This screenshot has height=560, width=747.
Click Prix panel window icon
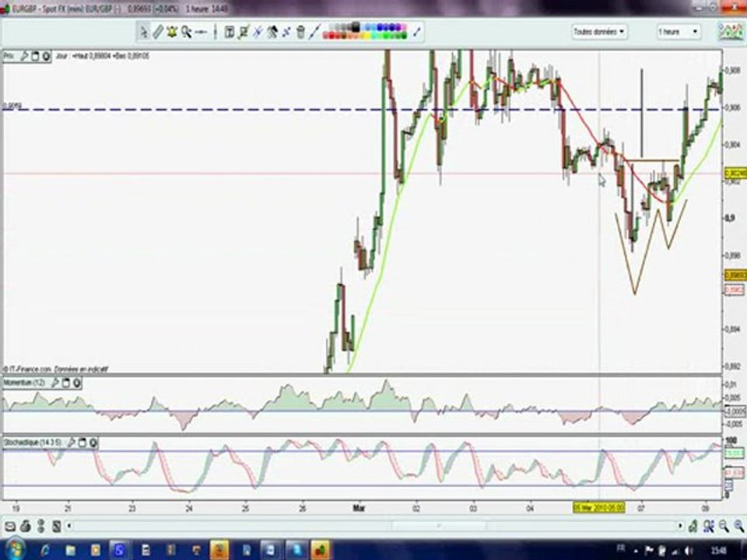pos(35,56)
